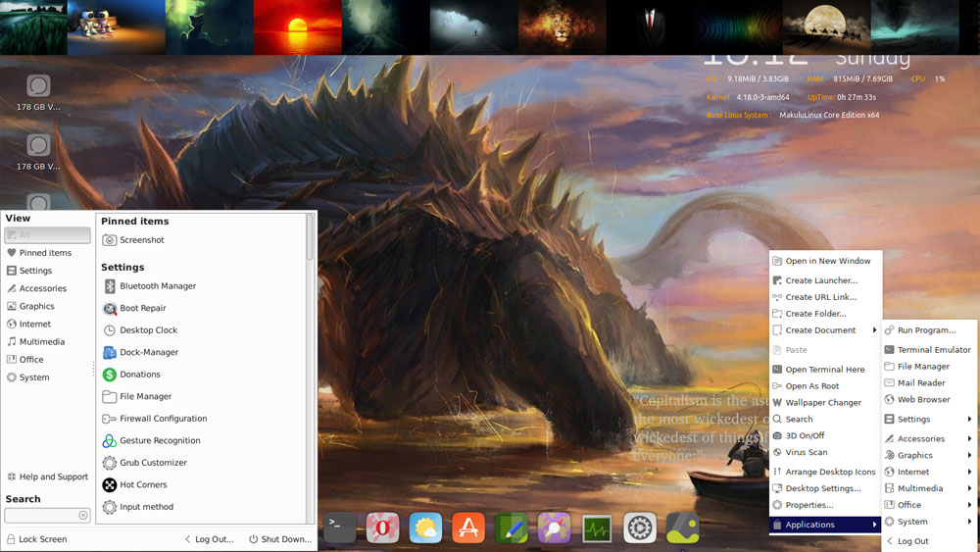Open the settings gear dock icon
Screen dimensions: 980x552
pos(640,527)
